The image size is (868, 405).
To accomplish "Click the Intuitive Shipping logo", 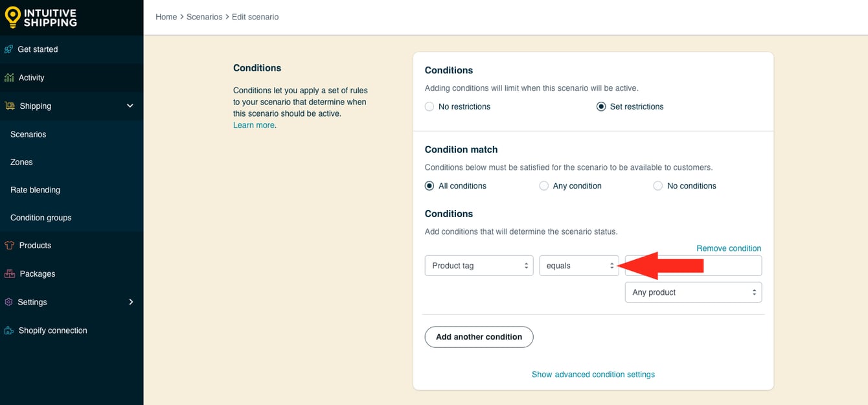I will (42, 17).
